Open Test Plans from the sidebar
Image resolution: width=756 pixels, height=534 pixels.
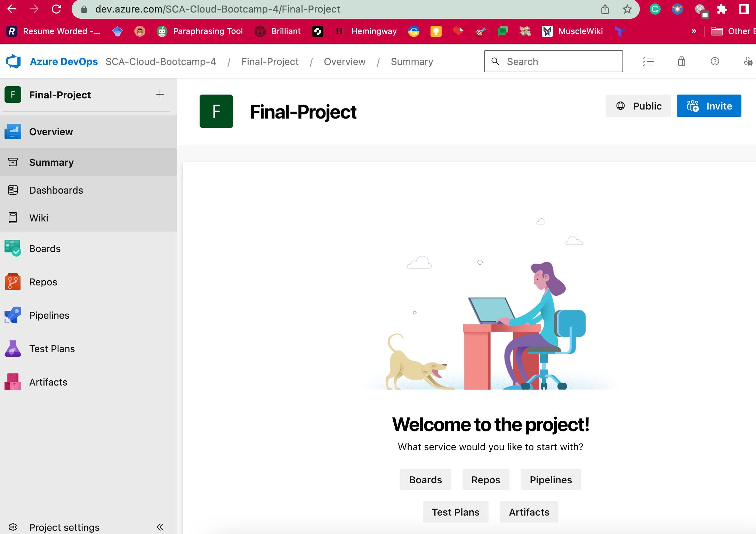51,348
